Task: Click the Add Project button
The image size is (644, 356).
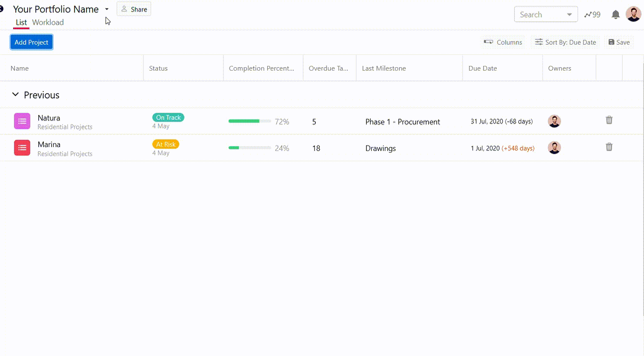Action: click(x=31, y=42)
